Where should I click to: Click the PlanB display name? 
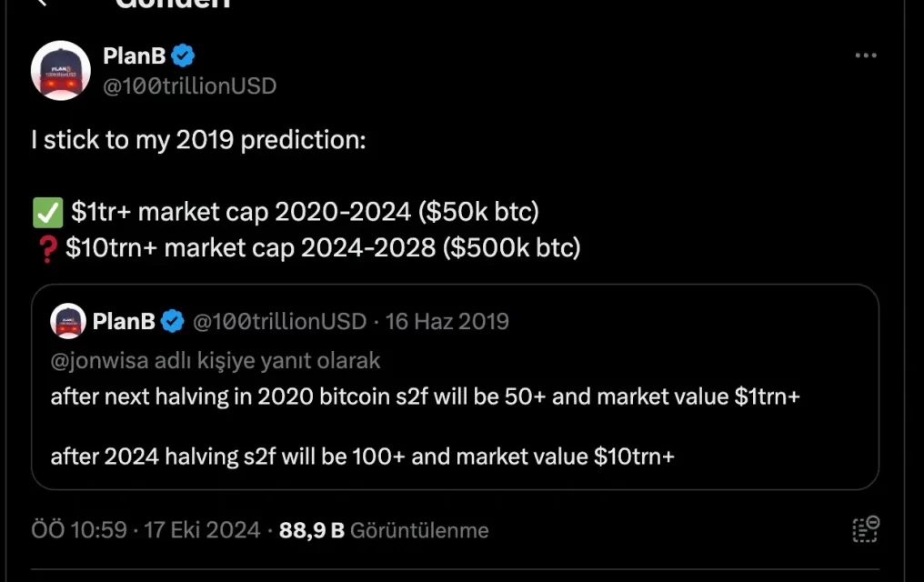[x=136, y=55]
